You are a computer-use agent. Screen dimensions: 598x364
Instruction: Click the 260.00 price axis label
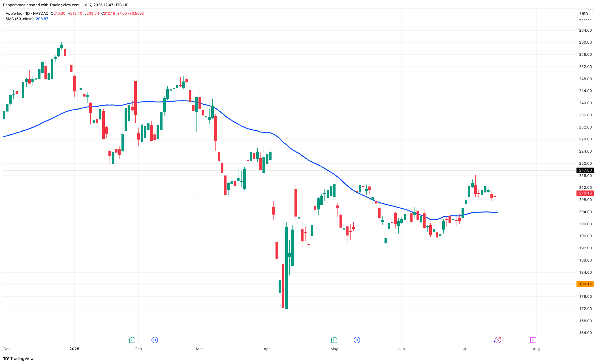pos(585,42)
